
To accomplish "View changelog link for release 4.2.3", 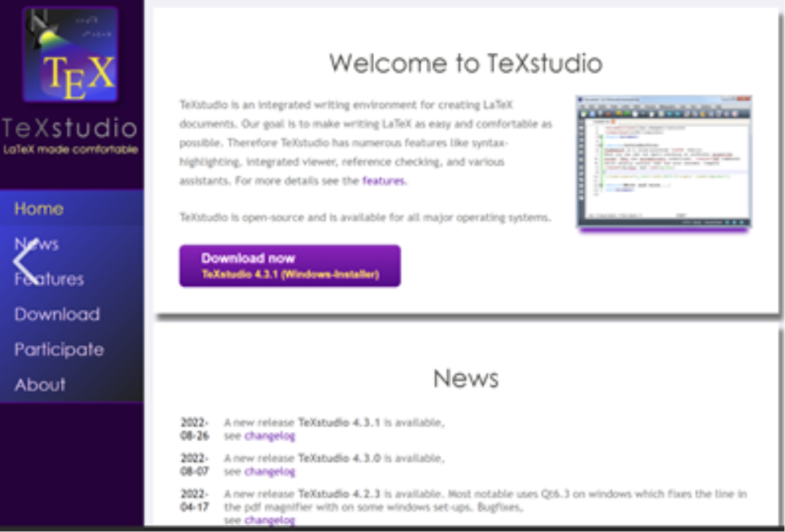I will tap(270, 520).
